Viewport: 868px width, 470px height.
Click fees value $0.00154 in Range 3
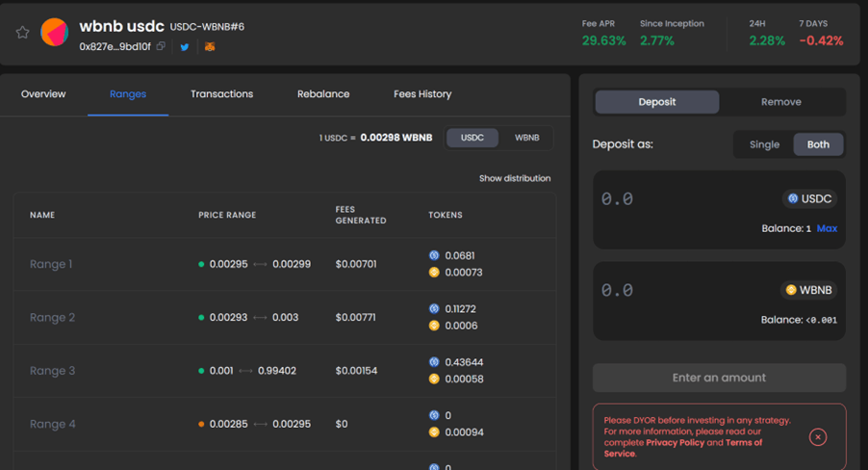(x=356, y=371)
